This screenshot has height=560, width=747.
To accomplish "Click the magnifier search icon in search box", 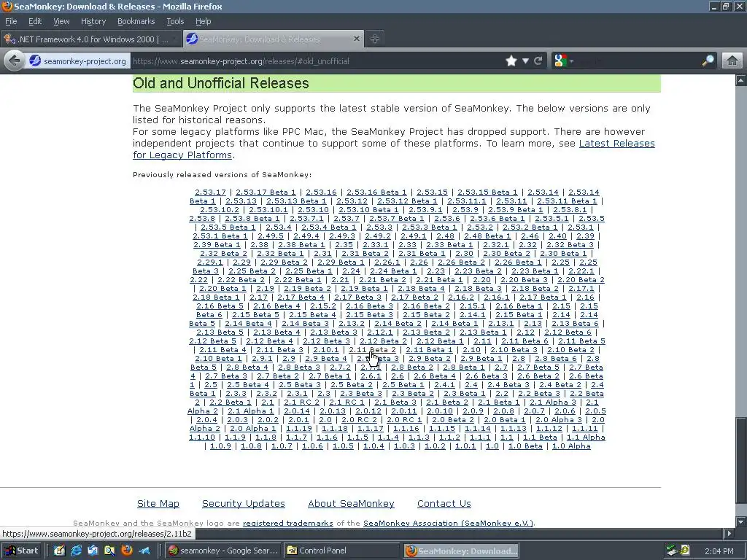I will click(708, 61).
